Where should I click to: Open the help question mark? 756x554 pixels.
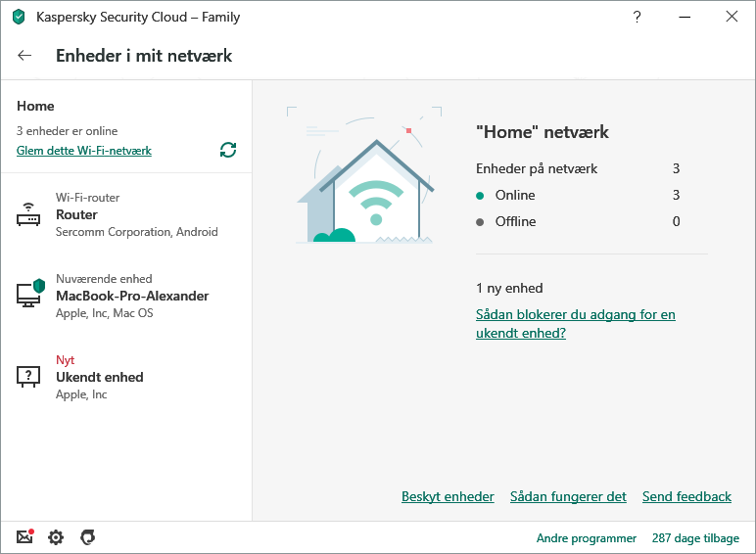pos(638,17)
